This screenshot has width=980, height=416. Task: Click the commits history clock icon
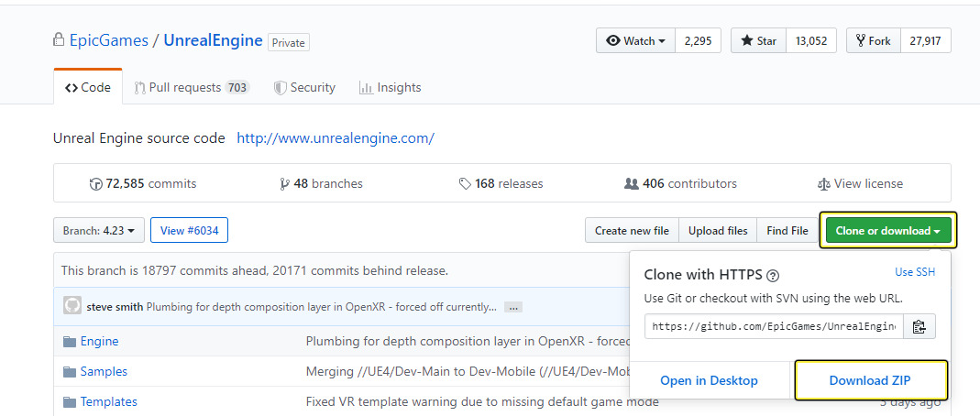[95, 184]
